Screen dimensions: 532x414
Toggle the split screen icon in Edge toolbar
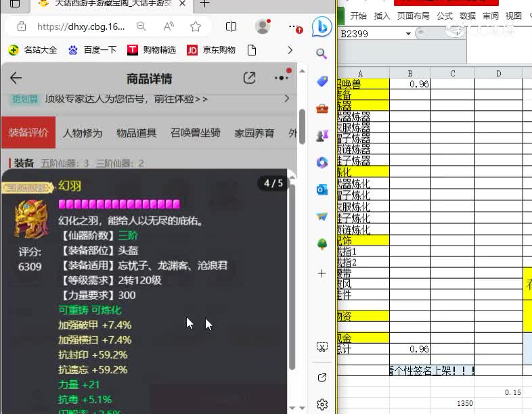coord(231,26)
